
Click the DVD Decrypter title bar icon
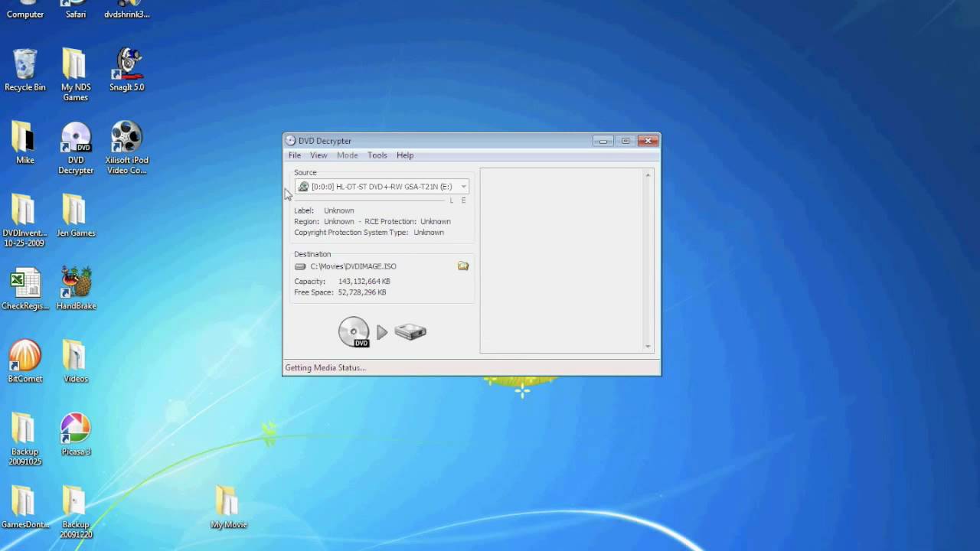pyautogui.click(x=290, y=141)
